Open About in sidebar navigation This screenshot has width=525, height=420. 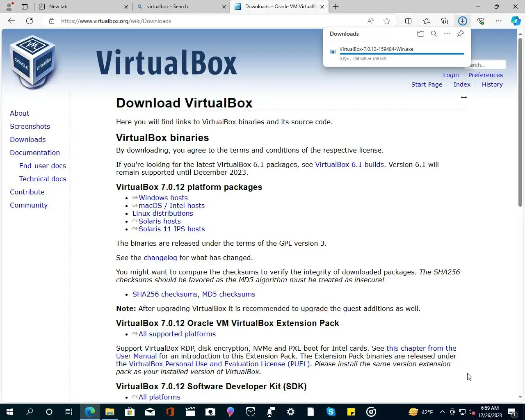[x=20, y=113]
